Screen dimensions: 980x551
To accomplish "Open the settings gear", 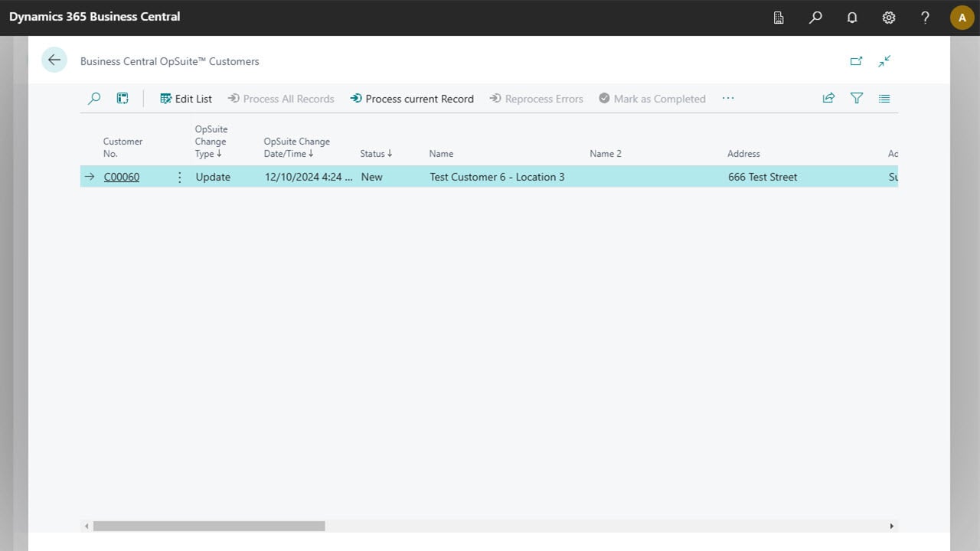I will [889, 18].
